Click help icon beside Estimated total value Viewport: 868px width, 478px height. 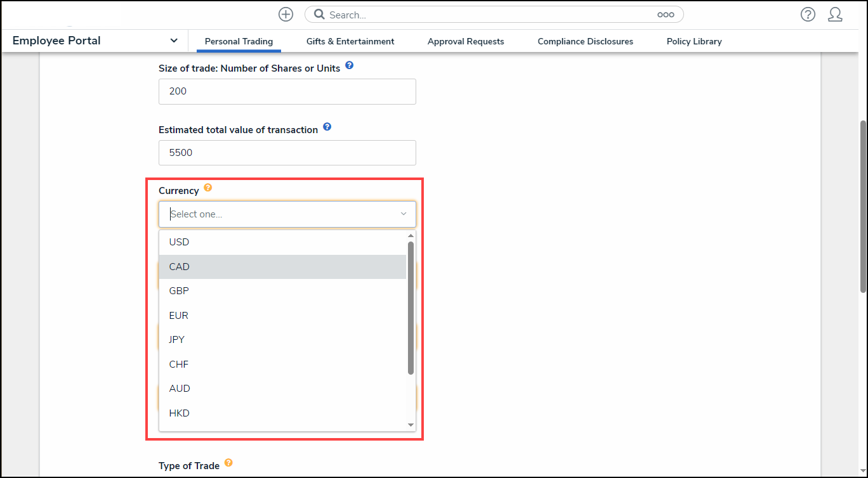point(327,127)
